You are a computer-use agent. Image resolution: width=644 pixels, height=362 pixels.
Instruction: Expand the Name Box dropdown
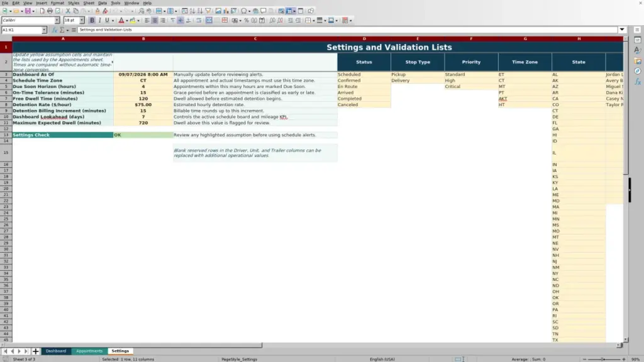tap(44, 30)
